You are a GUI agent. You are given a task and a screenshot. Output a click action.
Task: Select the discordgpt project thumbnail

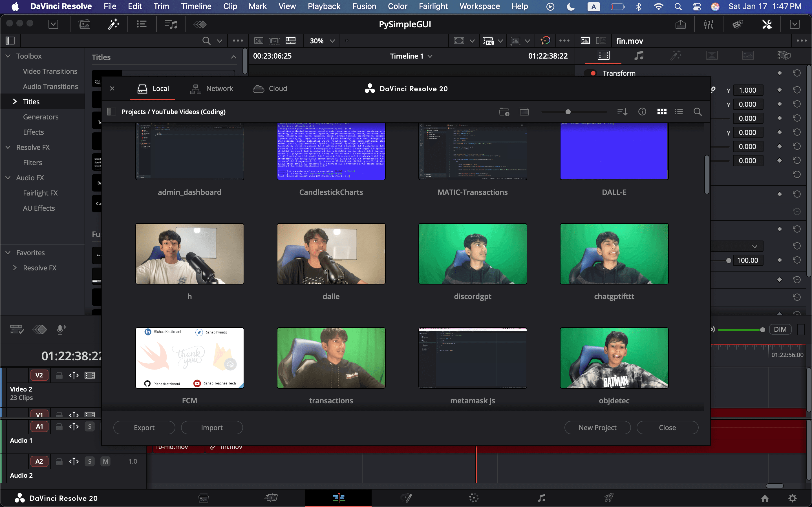(473, 254)
